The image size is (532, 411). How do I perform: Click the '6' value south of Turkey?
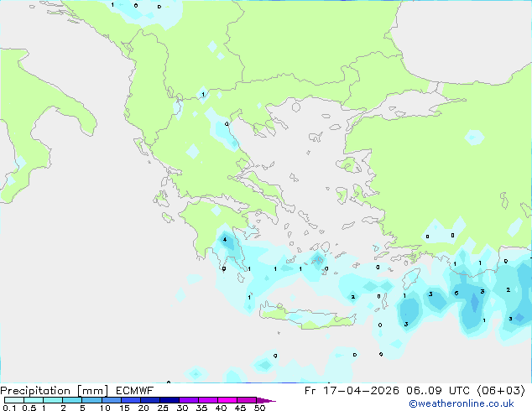[x=456, y=293]
